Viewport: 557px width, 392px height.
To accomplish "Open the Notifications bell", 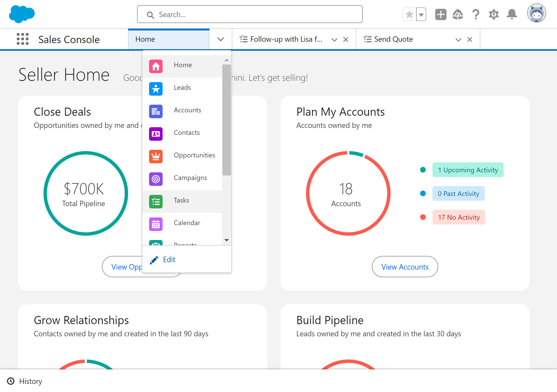I will point(512,15).
